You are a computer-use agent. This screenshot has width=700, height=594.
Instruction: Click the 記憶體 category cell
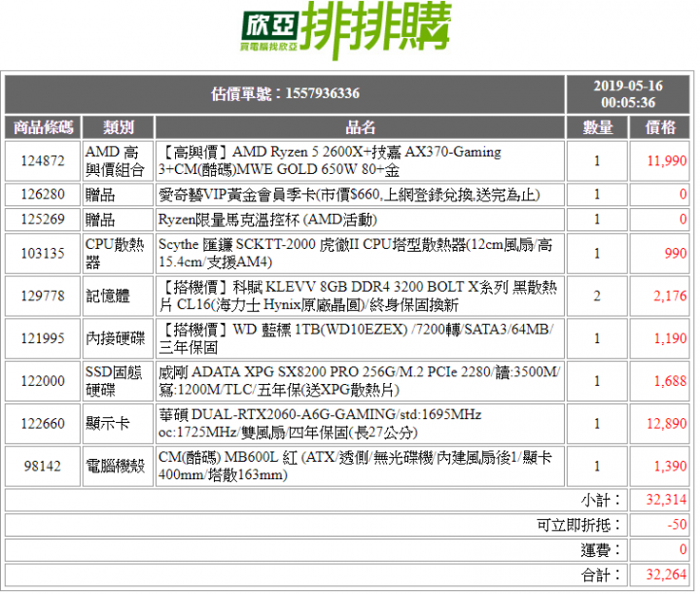(x=119, y=296)
